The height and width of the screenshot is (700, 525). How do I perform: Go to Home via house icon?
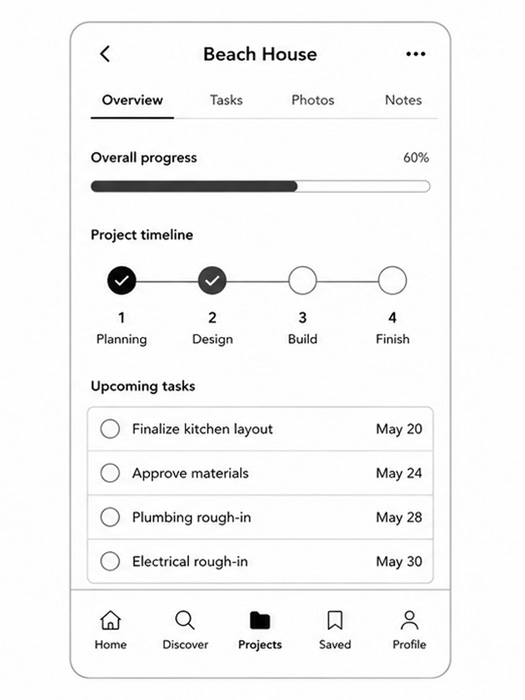[110, 620]
